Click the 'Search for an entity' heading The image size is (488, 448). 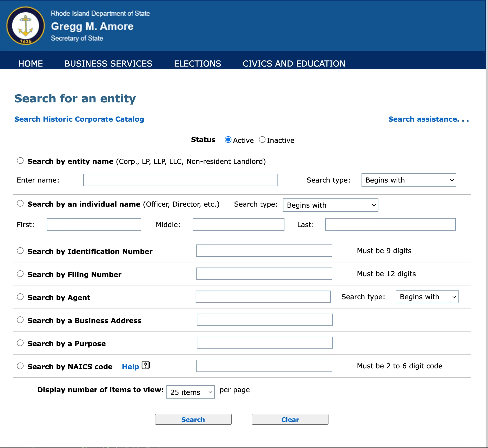tap(75, 99)
